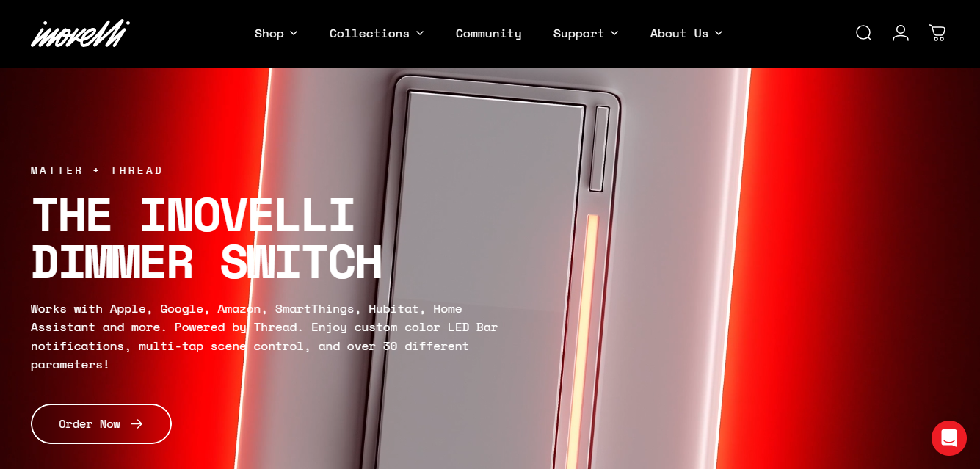Open the red chat support bubble
Viewport: 980px width, 469px height.
pos(949,438)
